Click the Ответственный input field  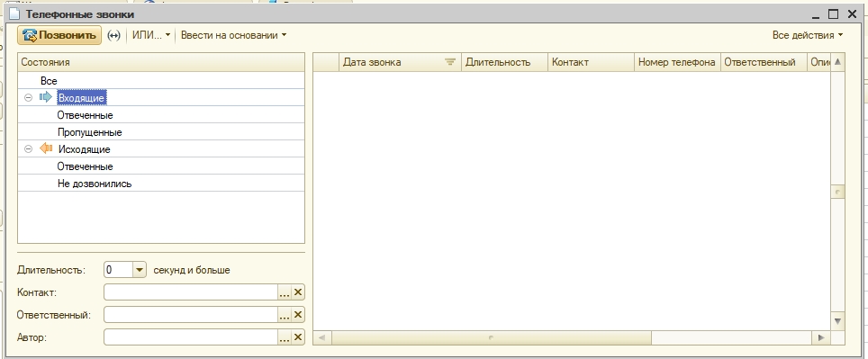[x=190, y=315]
